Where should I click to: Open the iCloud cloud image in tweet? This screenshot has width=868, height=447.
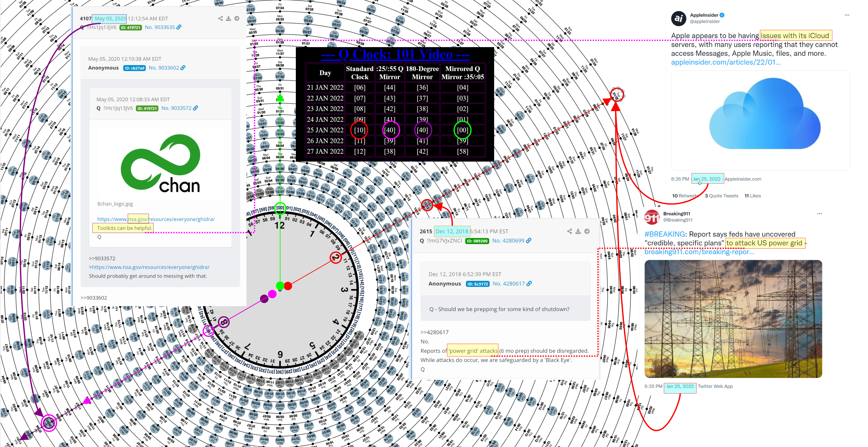[x=760, y=120]
